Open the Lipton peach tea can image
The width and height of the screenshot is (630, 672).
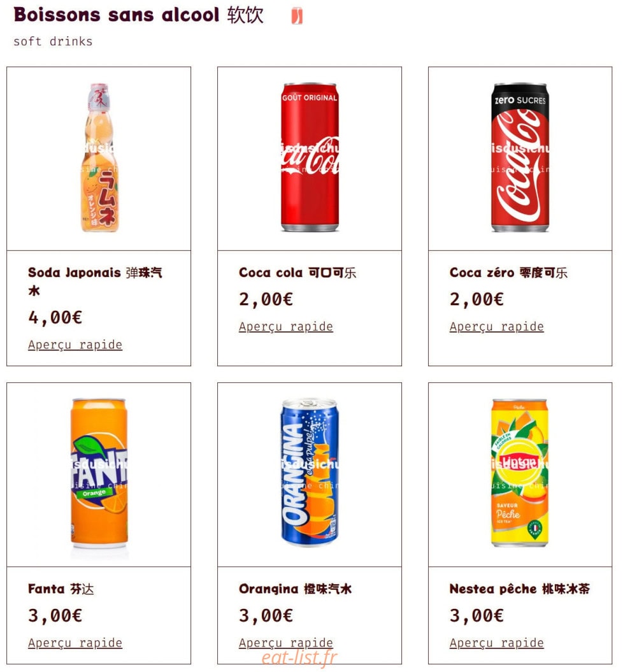click(x=520, y=473)
